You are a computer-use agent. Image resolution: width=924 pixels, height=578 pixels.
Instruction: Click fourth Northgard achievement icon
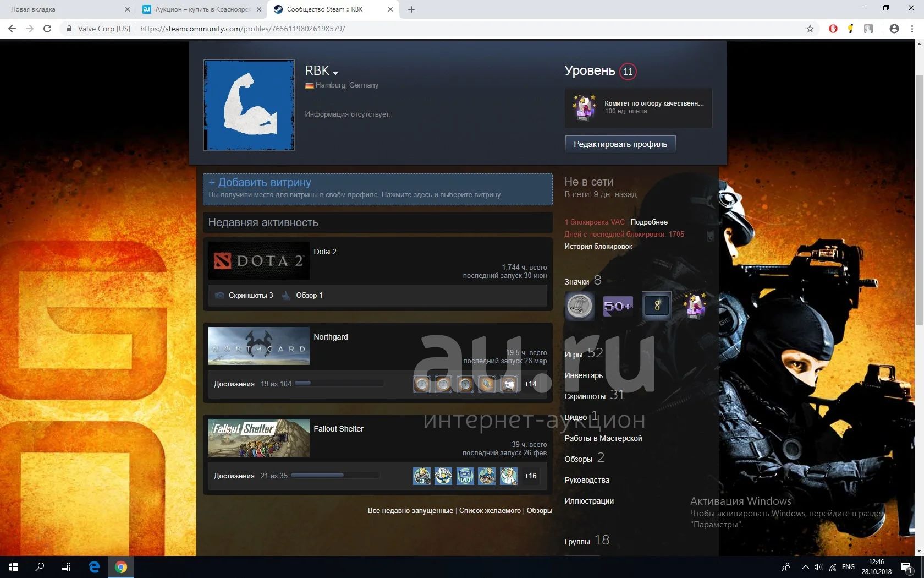[x=487, y=384]
